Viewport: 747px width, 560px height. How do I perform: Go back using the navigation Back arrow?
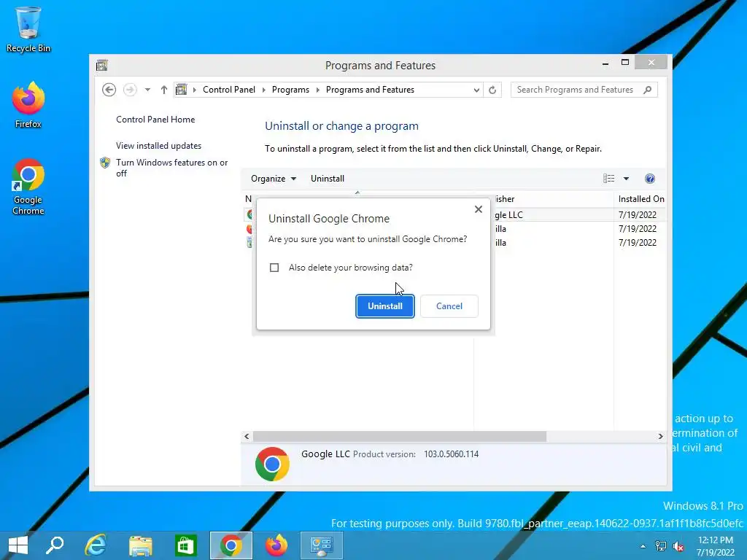coord(109,90)
